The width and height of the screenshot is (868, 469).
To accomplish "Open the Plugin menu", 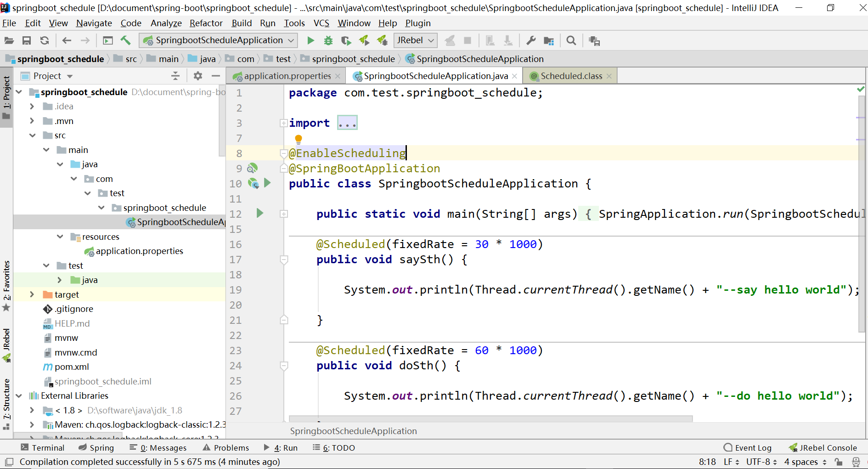I will tap(418, 23).
